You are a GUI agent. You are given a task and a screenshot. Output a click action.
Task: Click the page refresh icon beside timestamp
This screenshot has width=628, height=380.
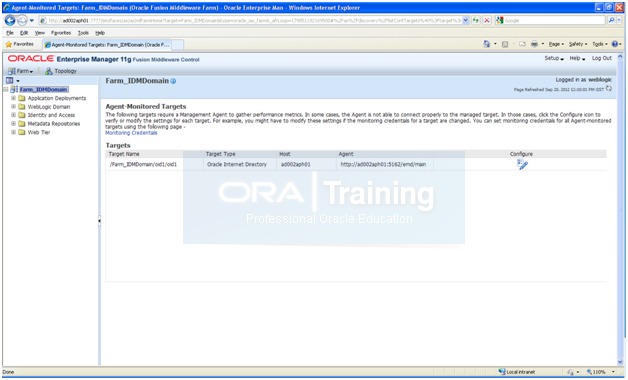[x=609, y=88]
